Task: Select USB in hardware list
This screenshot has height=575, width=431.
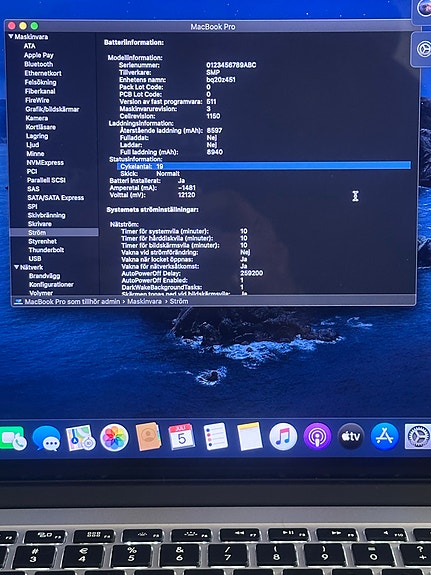Action: 35,259
